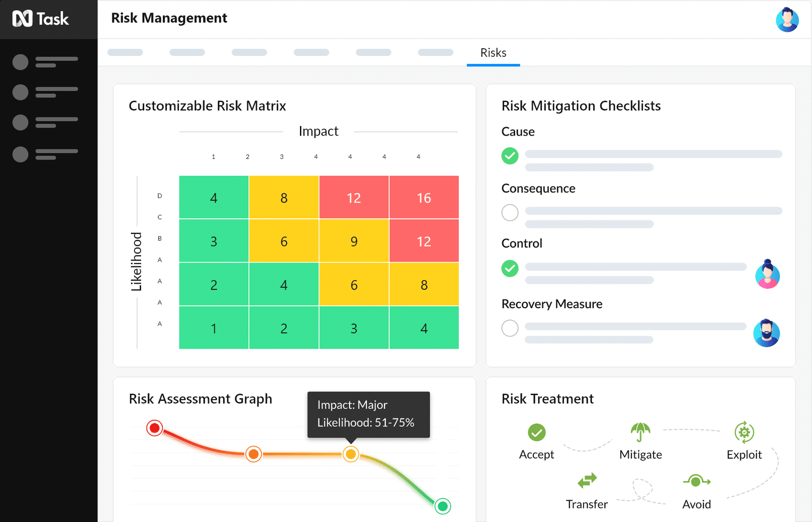This screenshot has height=522, width=812.
Task: Click the red matrix cell with value 16
Action: point(424,198)
